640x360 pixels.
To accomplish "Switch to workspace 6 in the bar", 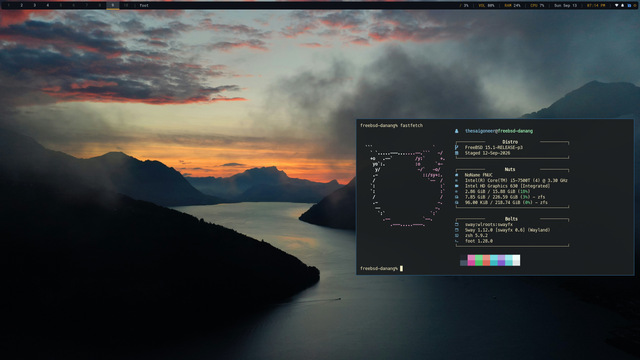I will pos(73,5).
